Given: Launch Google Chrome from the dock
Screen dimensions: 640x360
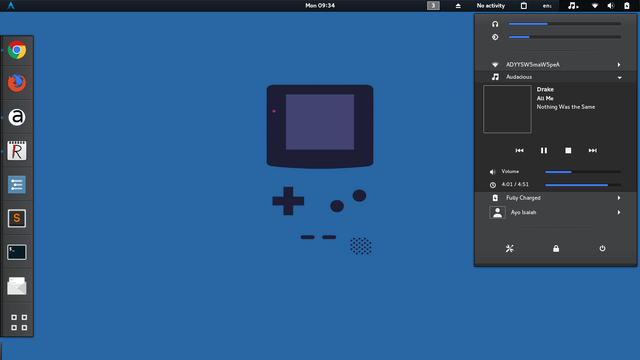Looking at the screenshot, I should tap(17, 50).
